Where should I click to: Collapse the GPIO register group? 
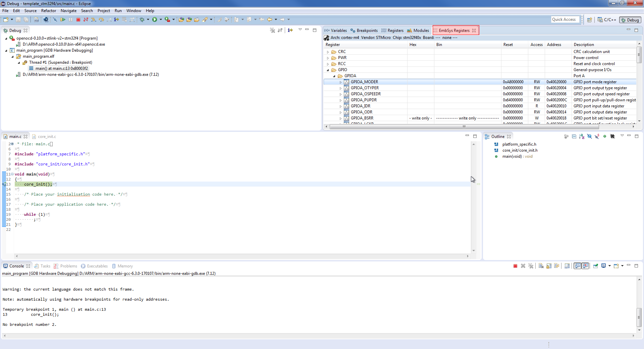[x=328, y=70]
